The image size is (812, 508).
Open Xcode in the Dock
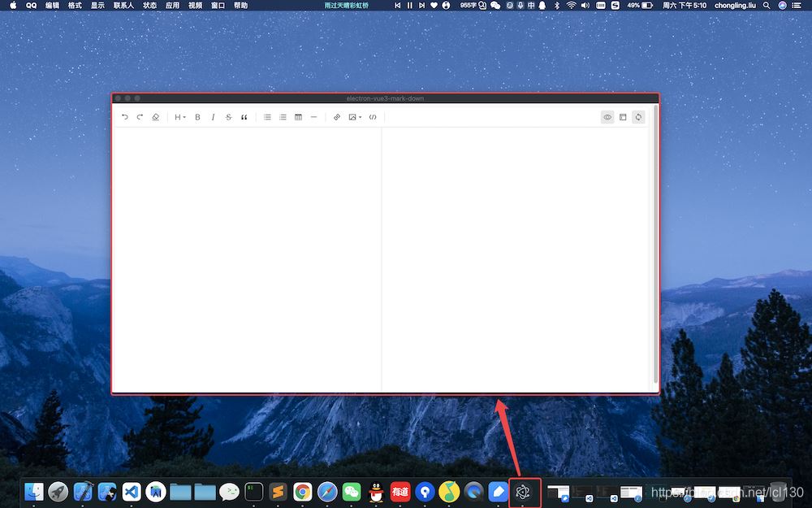[x=83, y=492]
